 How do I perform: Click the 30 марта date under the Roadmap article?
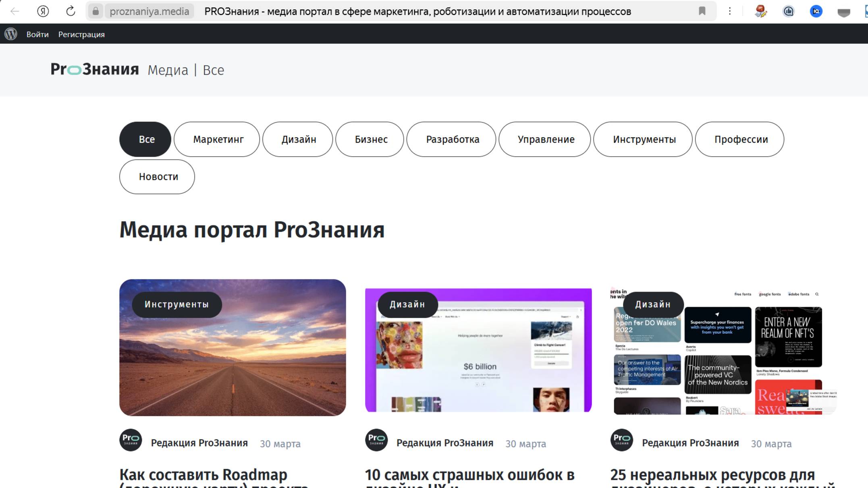tap(280, 444)
